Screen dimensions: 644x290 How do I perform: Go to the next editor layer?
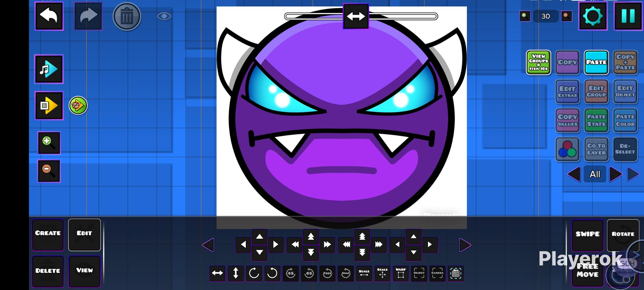615,174
